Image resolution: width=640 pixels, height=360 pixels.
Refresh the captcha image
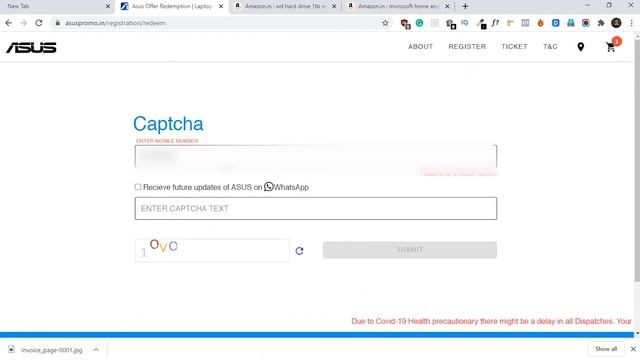pos(299,251)
